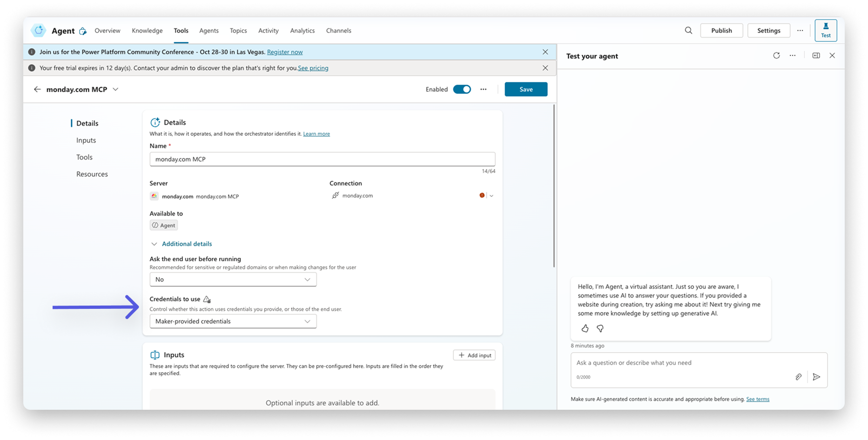Click the vertical scrollbar of details pane
This screenshot has height=440, width=868.
[x=554, y=186]
